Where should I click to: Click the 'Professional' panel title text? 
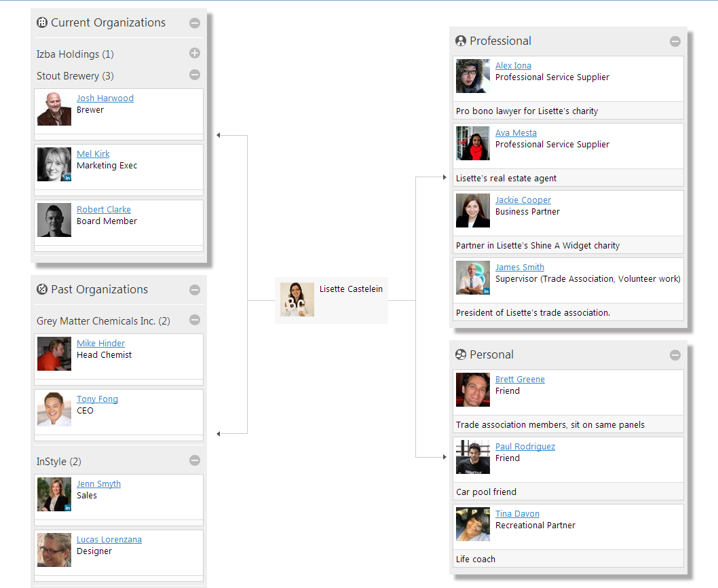coord(500,41)
